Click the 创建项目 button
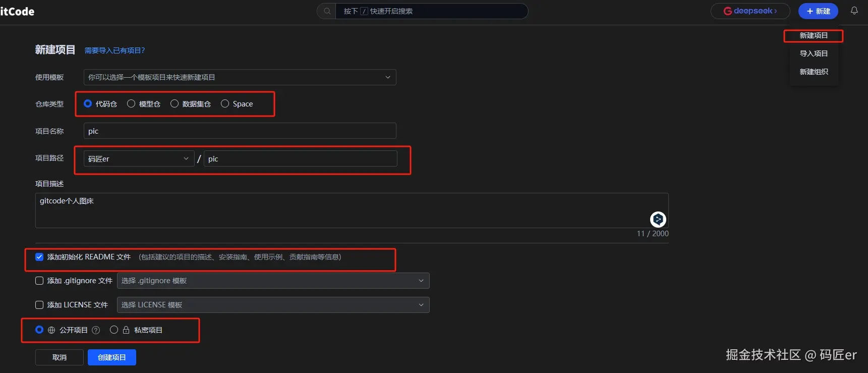Viewport: 868px width, 373px height. point(112,357)
